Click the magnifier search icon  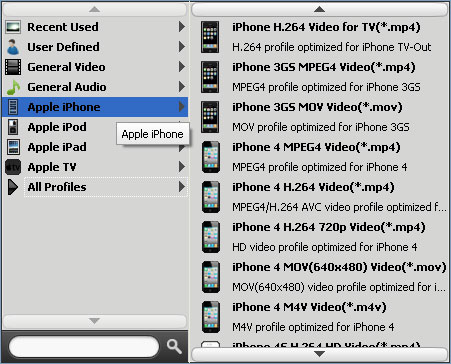pyautogui.click(x=174, y=347)
